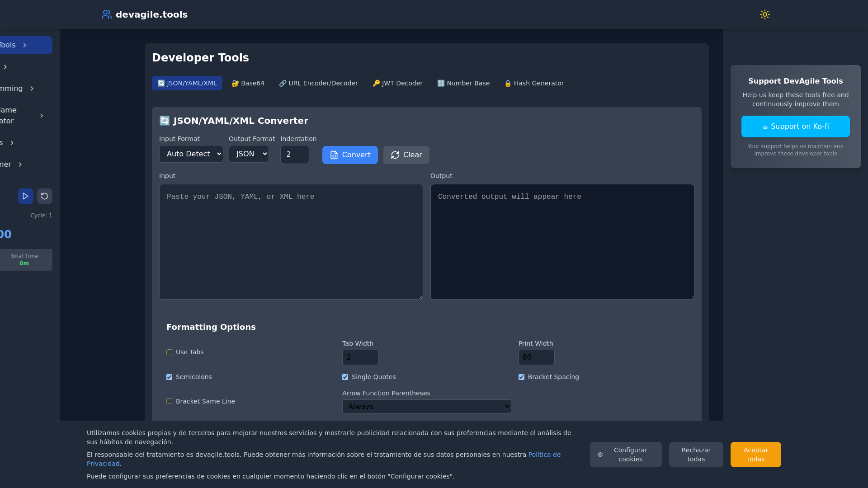Image resolution: width=868 pixels, height=488 pixels.
Task: Click into the Input text area
Action: pos(291,242)
